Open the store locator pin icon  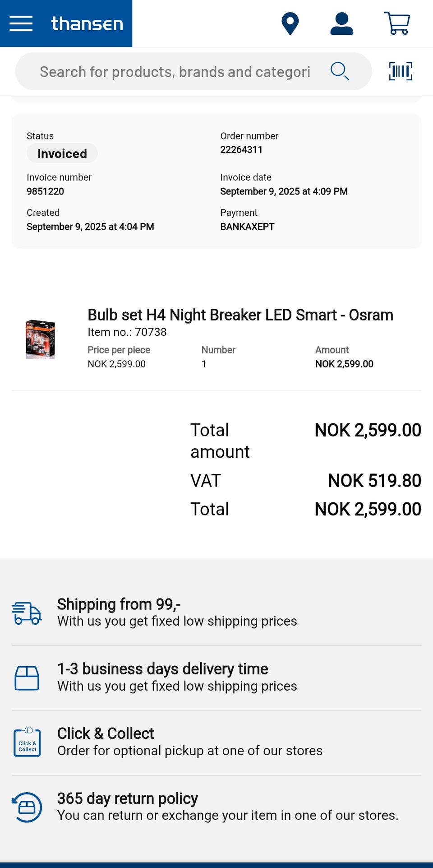coord(290,23)
